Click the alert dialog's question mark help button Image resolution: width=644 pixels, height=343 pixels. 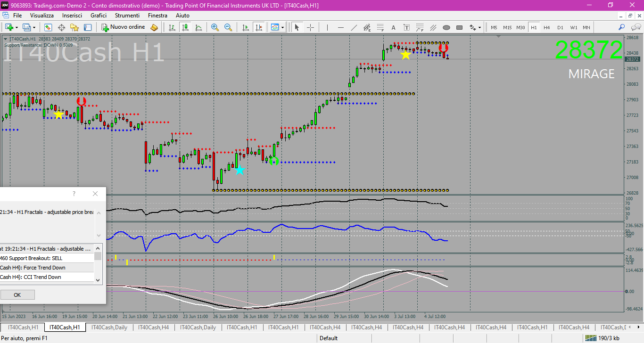[x=74, y=194]
